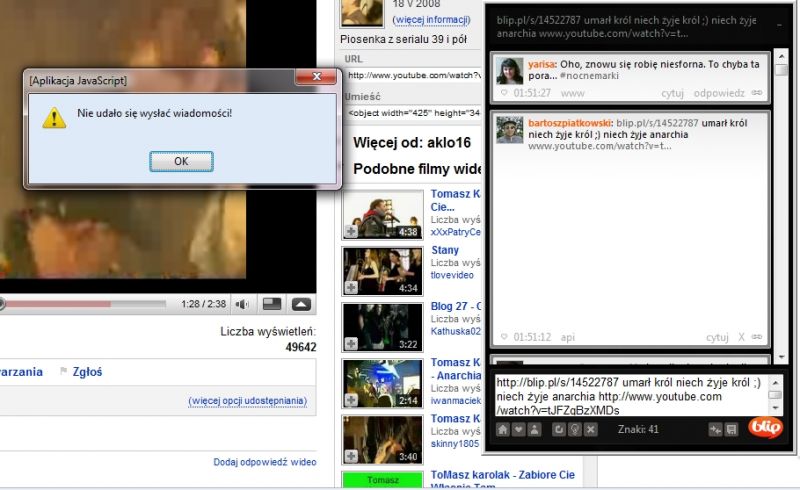Click the up-arrow menu icon in YouTube player

click(x=301, y=304)
